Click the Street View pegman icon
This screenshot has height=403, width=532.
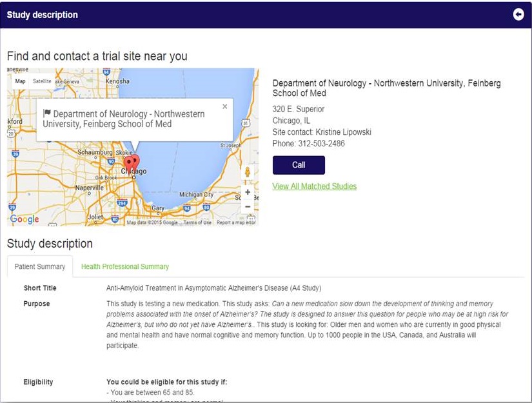(248, 173)
